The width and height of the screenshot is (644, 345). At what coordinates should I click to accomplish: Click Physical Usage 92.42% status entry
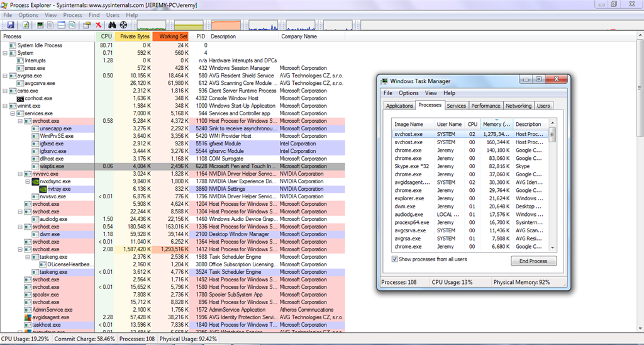pos(187,339)
